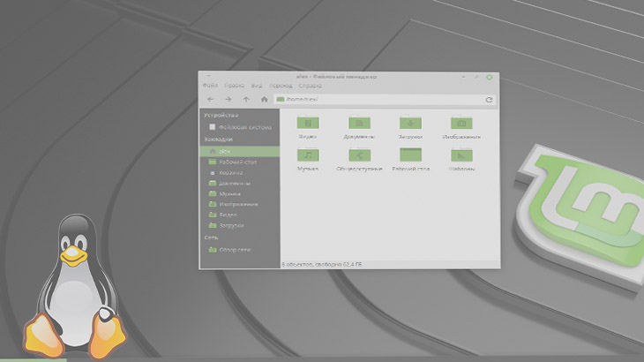Image resolution: width=644 pixels, height=362 pixels.
Task: Go back with the left arrow button
Action: 210,100
